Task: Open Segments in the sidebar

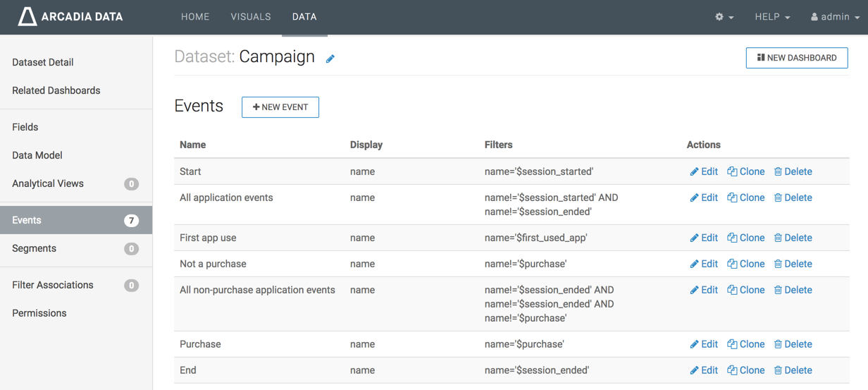Action: click(34, 248)
